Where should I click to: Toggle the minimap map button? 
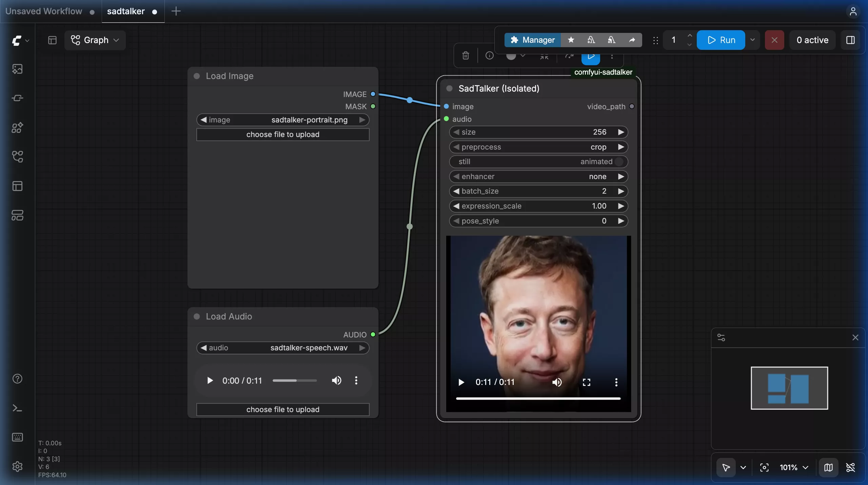tap(828, 467)
